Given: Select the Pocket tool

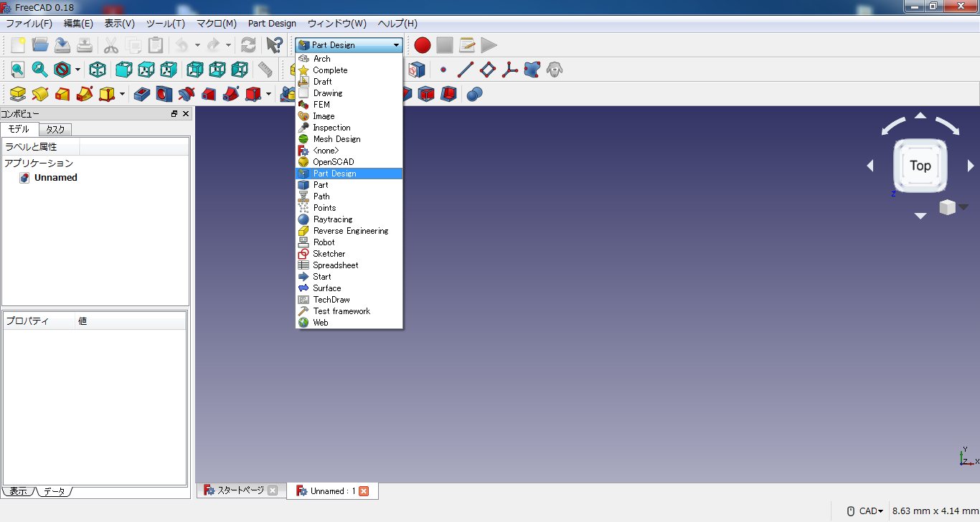Looking at the screenshot, I should tap(142, 94).
